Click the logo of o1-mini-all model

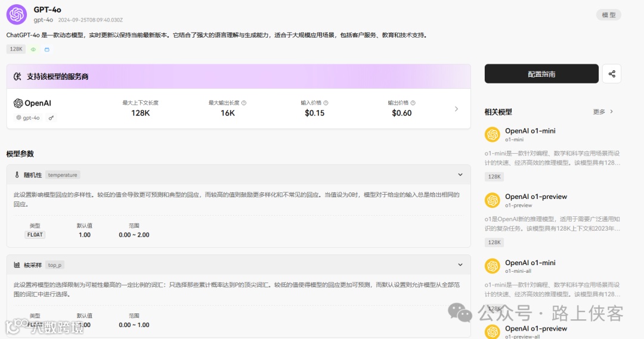coord(492,266)
